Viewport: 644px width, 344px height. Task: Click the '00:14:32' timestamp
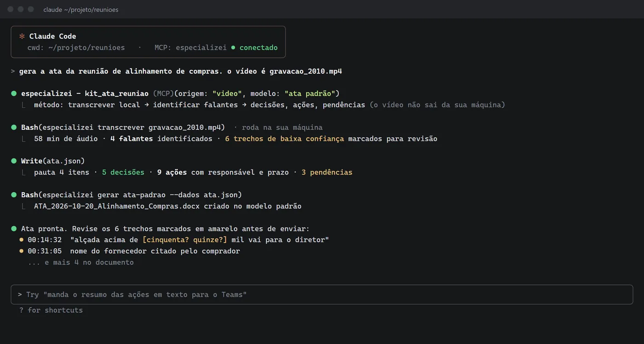[x=45, y=240]
